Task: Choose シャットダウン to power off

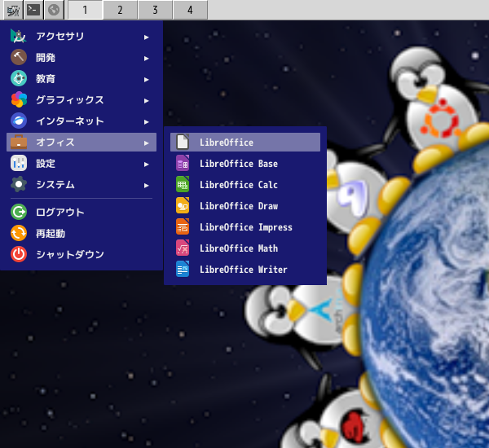Action: pos(81,254)
